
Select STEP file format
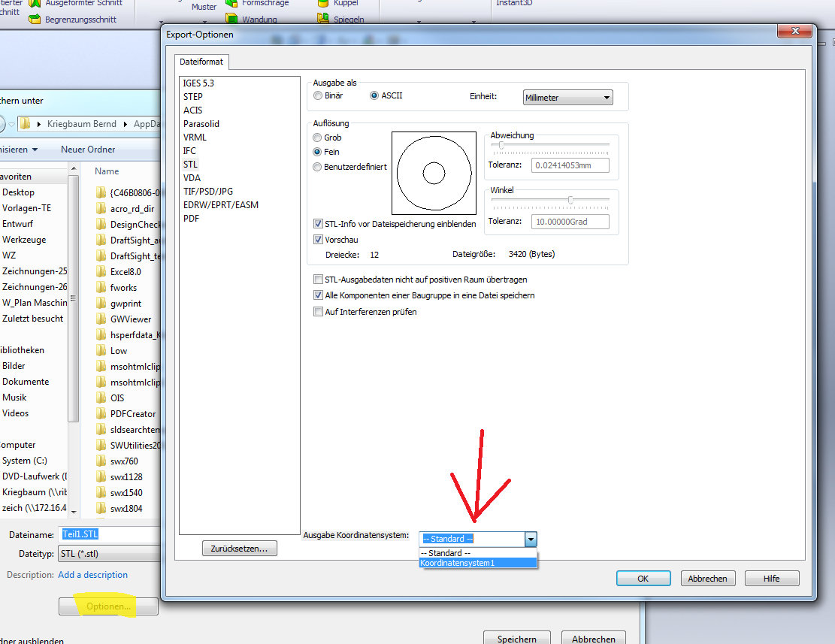coord(192,97)
